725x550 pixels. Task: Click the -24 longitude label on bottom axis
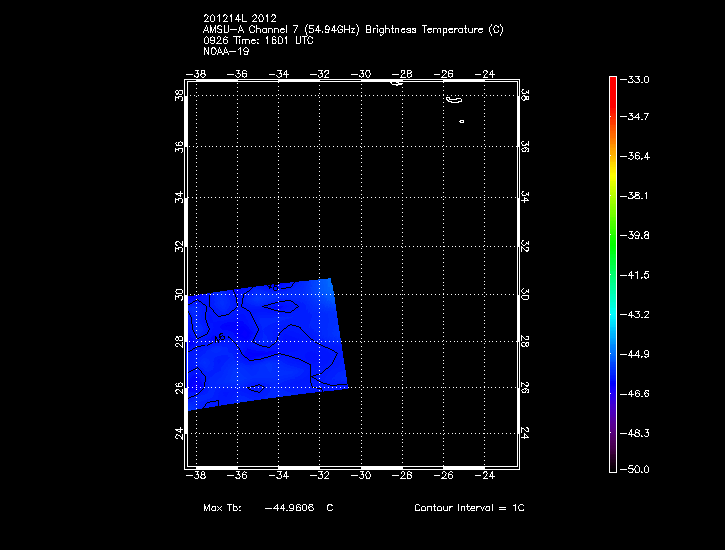click(486, 477)
